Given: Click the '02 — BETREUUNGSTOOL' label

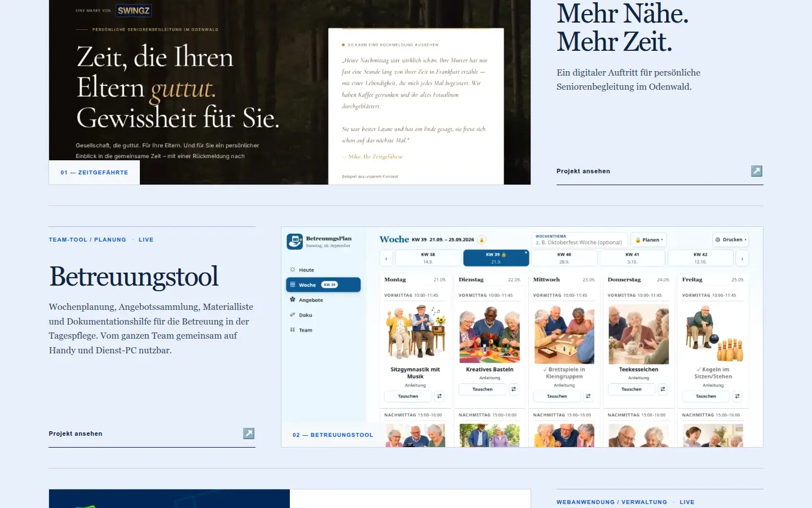Looking at the screenshot, I should 333,435.
